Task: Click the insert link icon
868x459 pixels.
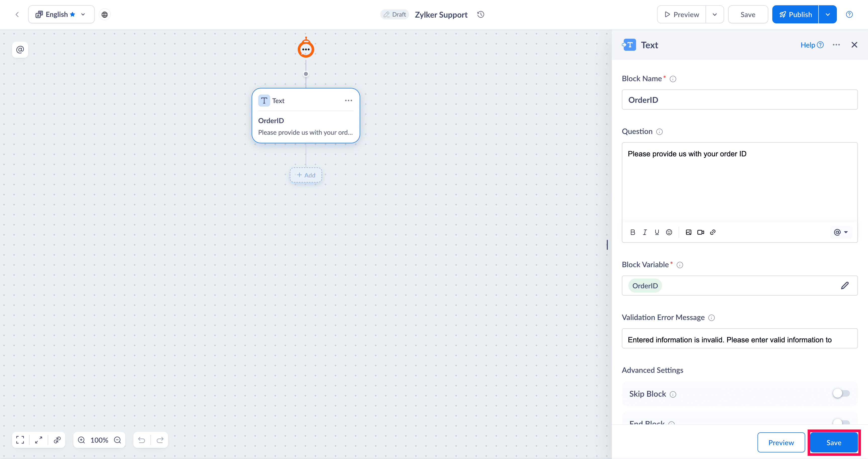Action: (713, 232)
